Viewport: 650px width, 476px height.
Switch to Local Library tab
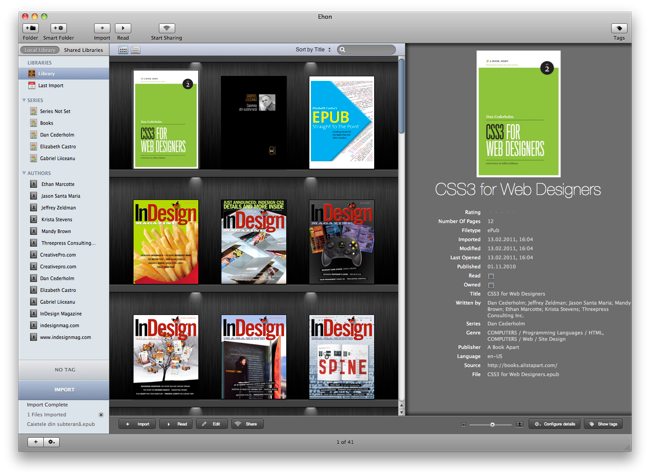[x=39, y=50]
